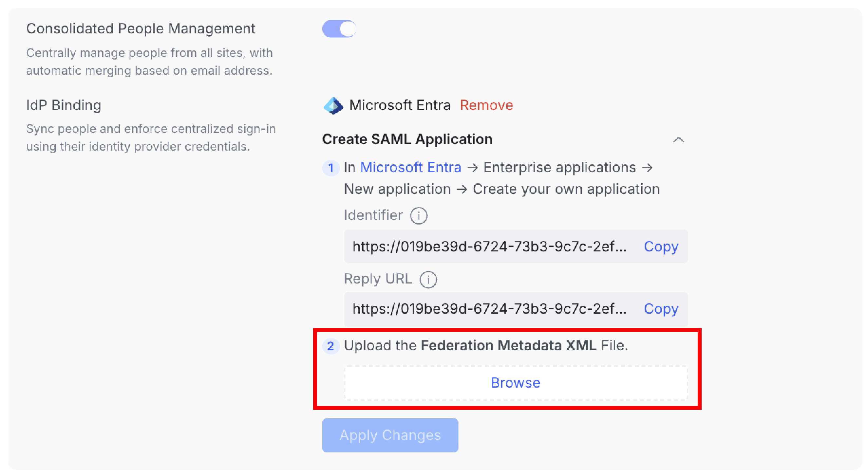
Task: Click the Federation Metadata XML instruction text
Action: (x=485, y=346)
